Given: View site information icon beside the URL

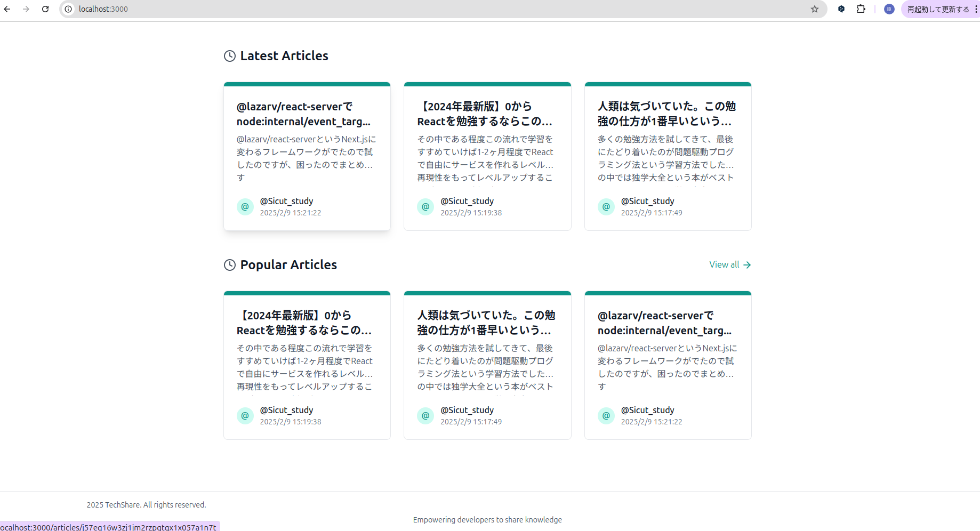Looking at the screenshot, I should click(x=68, y=9).
